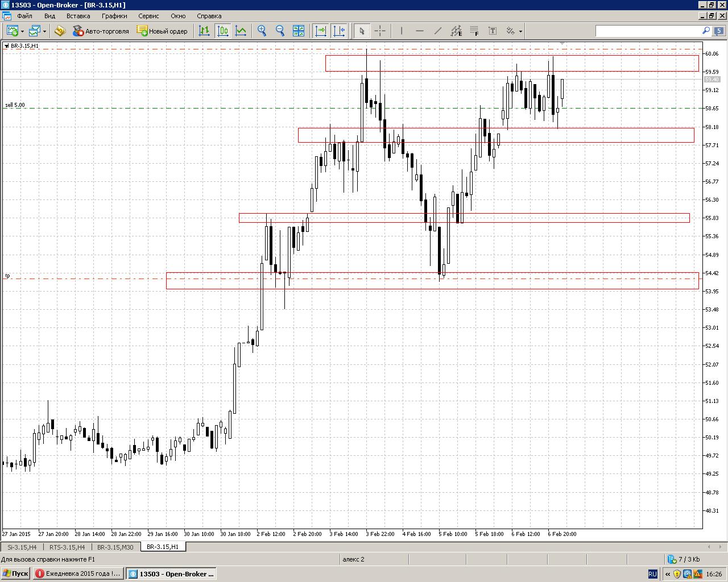728x582 pixels.
Task: Tile chart windows icon
Action: tap(298, 31)
